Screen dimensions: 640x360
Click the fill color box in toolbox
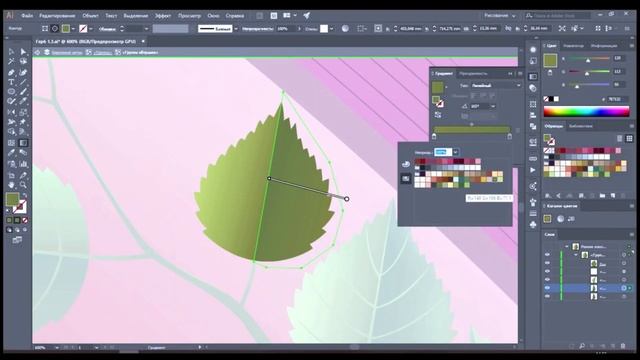12,200
